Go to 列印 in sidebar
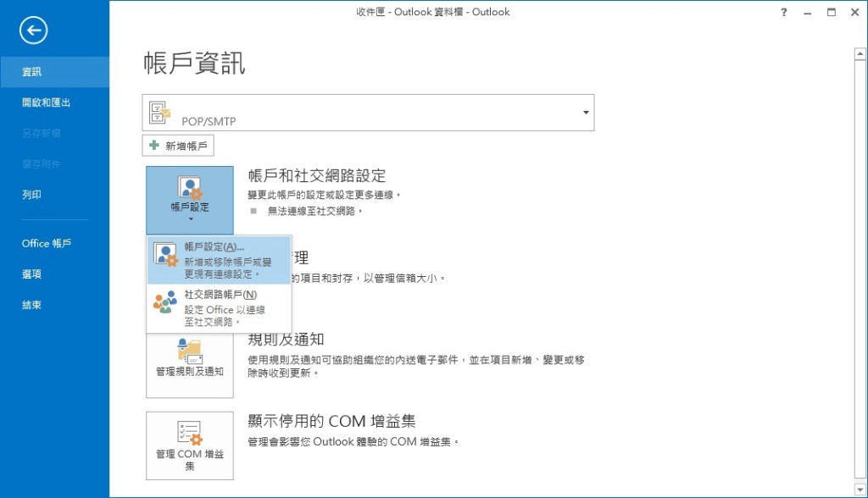Screen dimensions: 868x498 32,194
